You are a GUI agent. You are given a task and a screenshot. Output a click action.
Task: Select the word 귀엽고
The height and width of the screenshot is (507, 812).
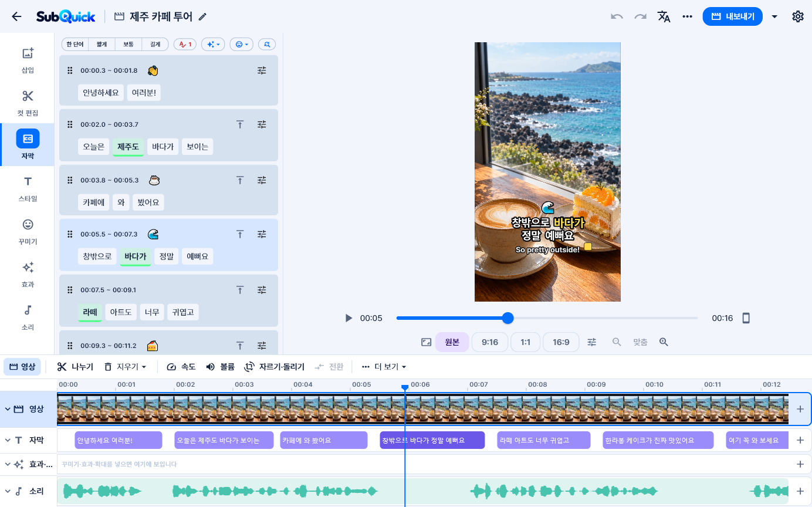click(x=183, y=312)
